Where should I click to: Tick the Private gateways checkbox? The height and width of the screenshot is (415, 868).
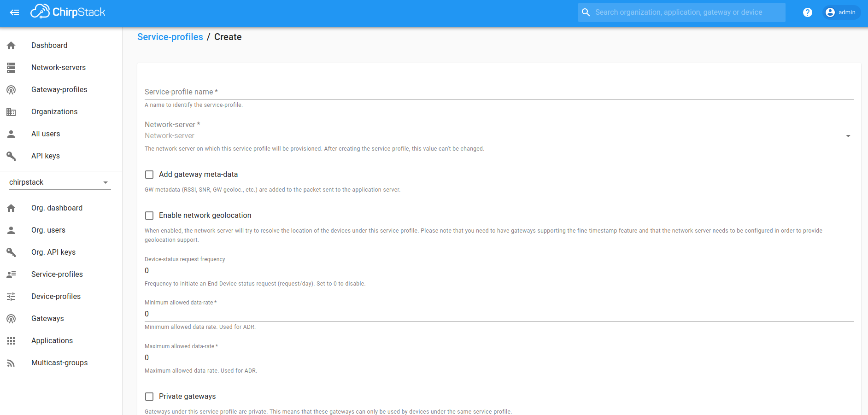pyautogui.click(x=149, y=397)
